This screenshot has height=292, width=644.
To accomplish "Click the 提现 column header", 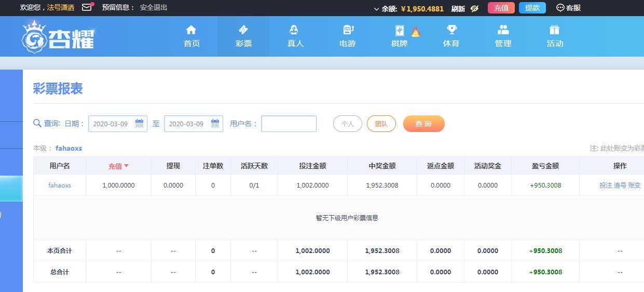I will pos(173,166).
